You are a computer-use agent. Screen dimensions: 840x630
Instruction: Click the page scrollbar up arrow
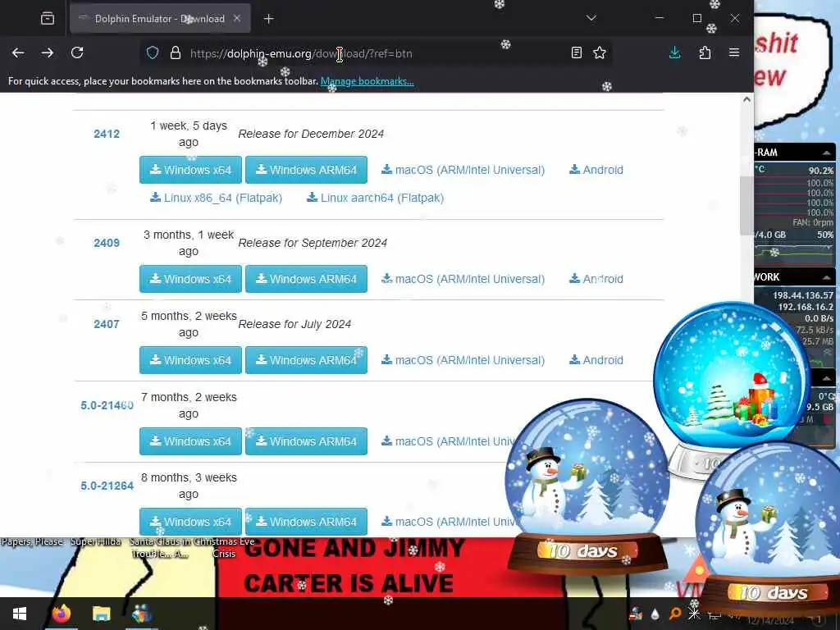point(746,99)
